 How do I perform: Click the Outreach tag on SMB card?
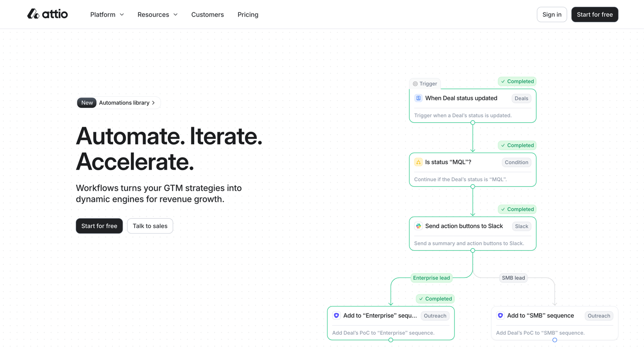[x=599, y=316]
